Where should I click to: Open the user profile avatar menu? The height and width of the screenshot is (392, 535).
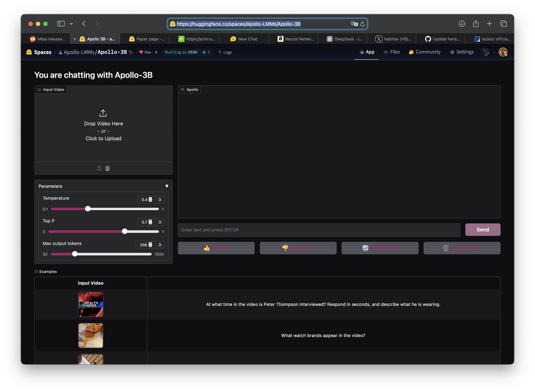point(503,52)
